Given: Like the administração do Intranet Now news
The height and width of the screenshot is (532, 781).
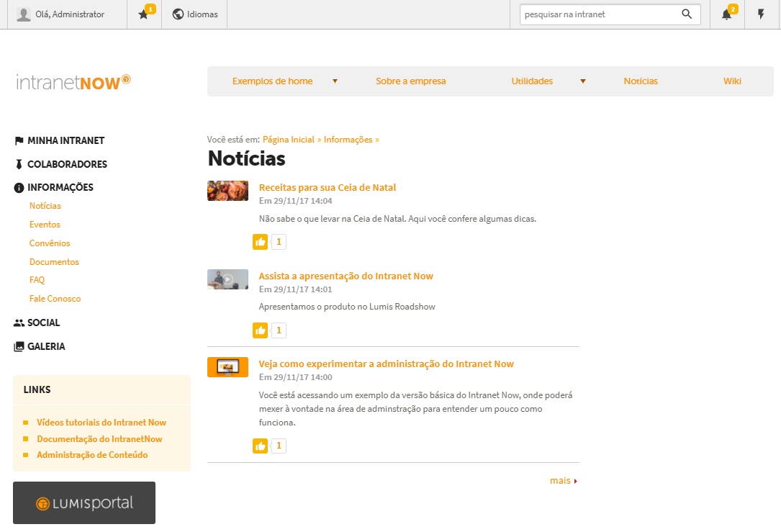Looking at the screenshot, I should tap(260, 446).
